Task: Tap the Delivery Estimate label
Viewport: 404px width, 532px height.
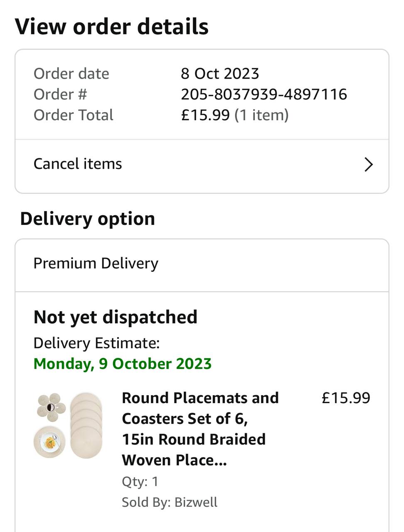Action: 96,343
